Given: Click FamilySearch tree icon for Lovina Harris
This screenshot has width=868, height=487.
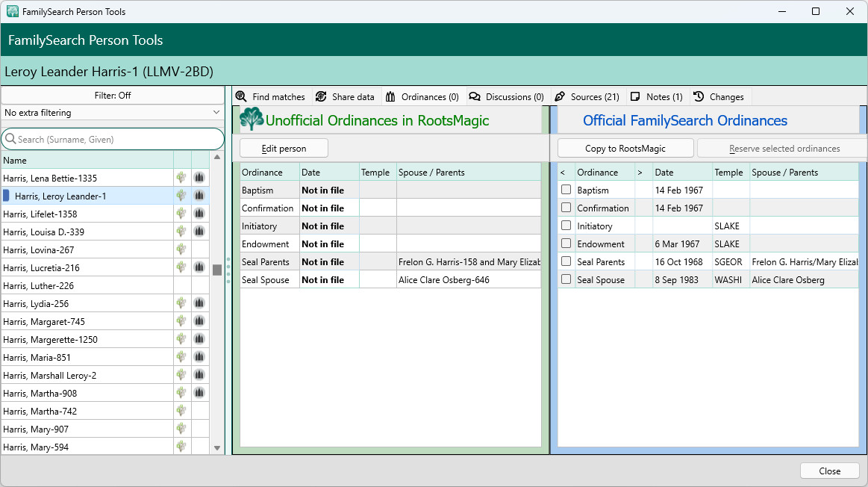Looking at the screenshot, I should click(x=181, y=249).
